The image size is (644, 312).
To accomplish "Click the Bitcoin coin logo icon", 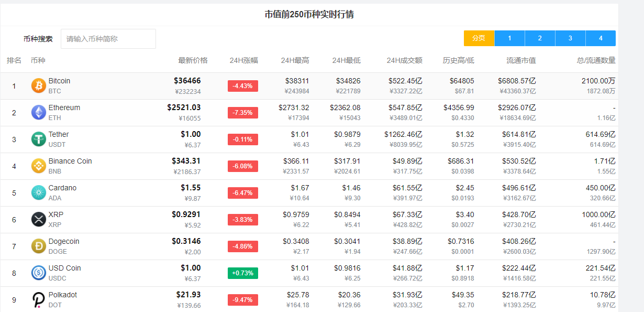I will pyautogui.click(x=39, y=85).
